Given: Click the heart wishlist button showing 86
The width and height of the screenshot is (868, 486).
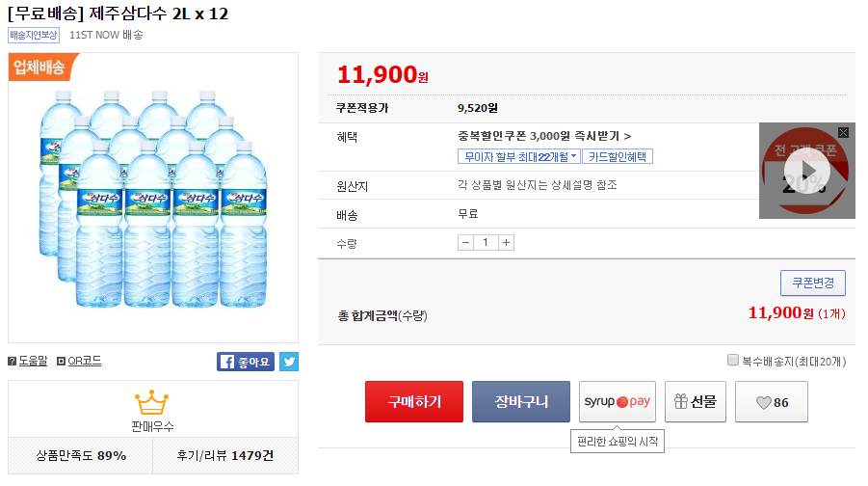Looking at the screenshot, I should (x=772, y=402).
